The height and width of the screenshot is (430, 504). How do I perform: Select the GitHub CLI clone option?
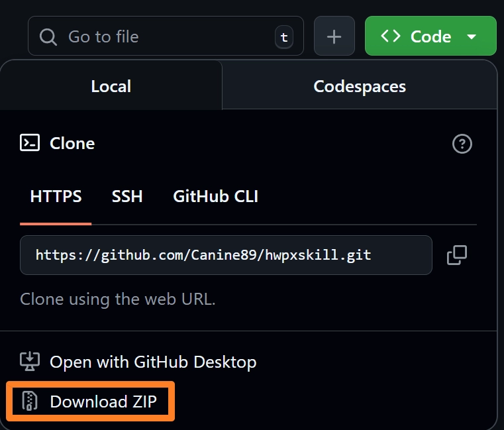coord(215,196)
